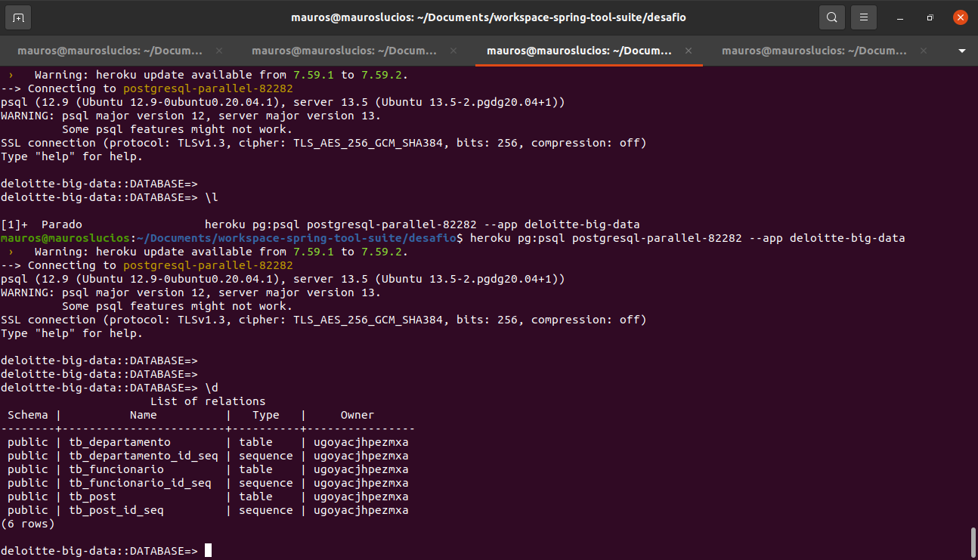Click the \l command text
Viewport: 978px width, 560px height.
click(x=212, y=197)
